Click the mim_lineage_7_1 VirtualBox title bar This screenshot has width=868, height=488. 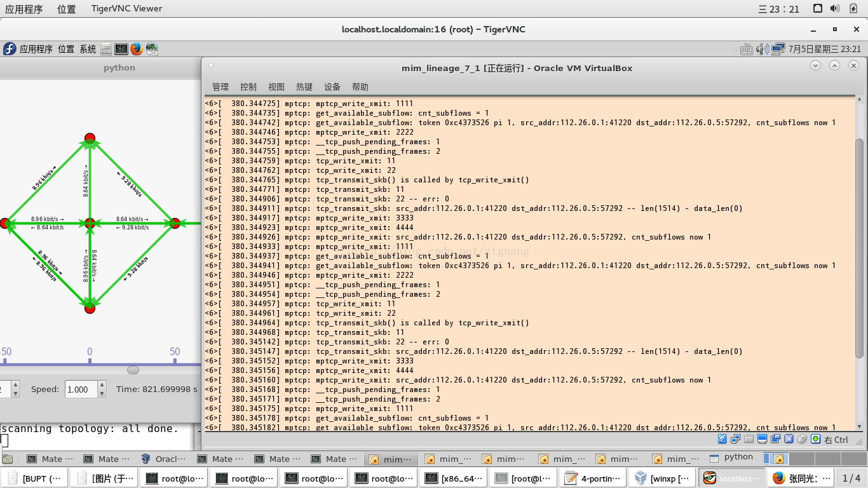517,68
